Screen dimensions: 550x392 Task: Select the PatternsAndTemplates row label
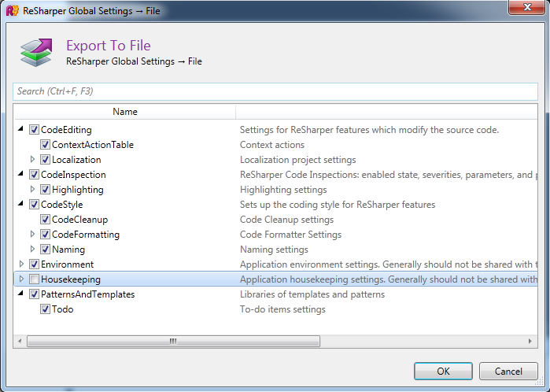point(87,294)
